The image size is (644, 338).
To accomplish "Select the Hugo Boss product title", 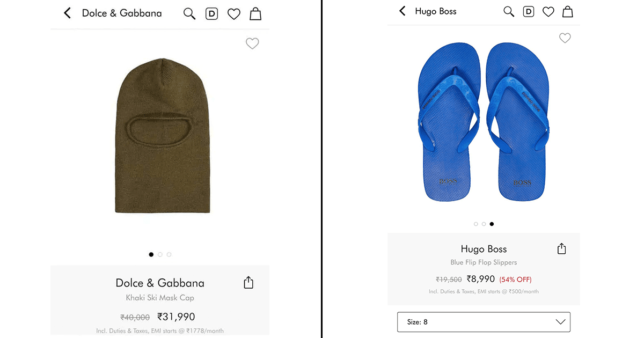I will [484, 249].
